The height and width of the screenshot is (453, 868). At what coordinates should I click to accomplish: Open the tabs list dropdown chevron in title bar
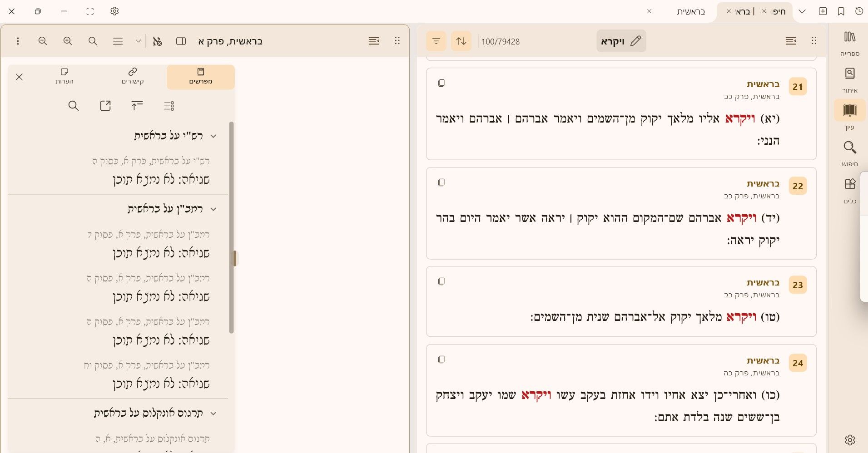pos(802,11)
